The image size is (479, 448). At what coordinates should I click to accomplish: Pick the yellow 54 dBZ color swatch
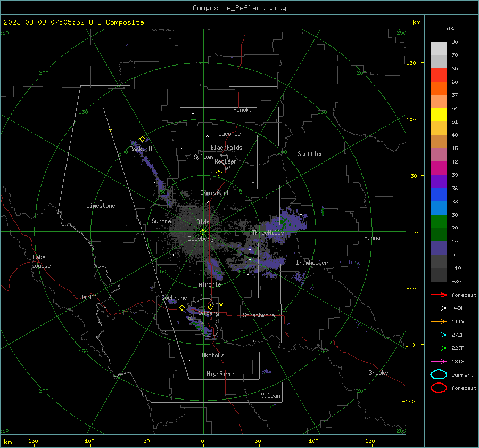click(439, 115)
